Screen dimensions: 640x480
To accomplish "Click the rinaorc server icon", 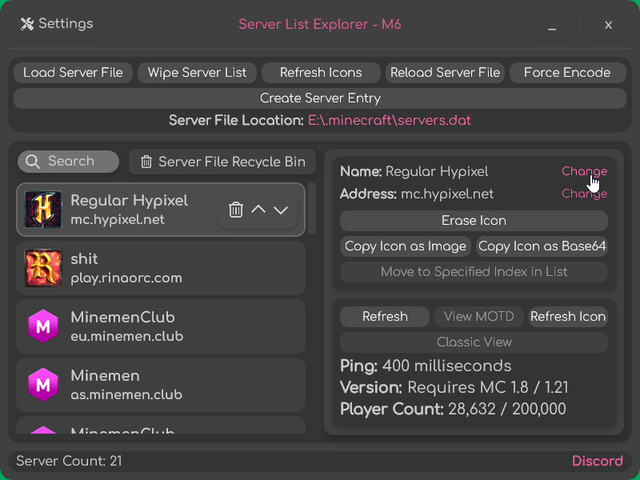I will click(x=43, y=268).
